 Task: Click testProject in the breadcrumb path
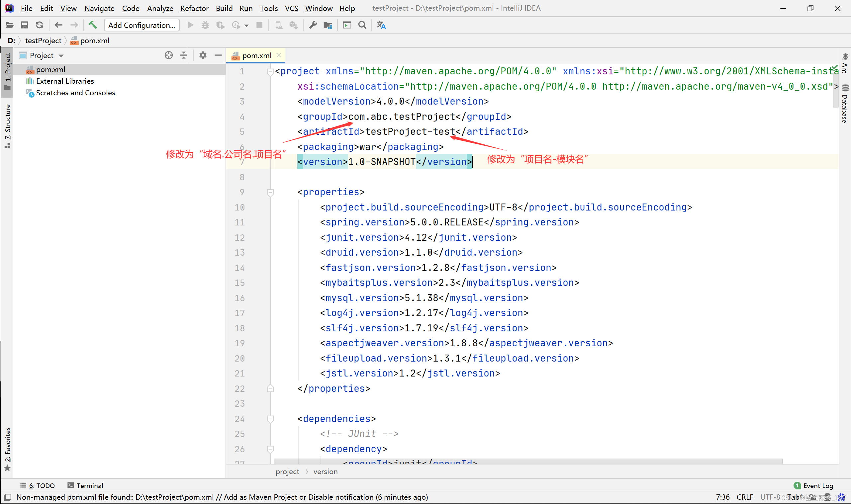tap(43, 41)
